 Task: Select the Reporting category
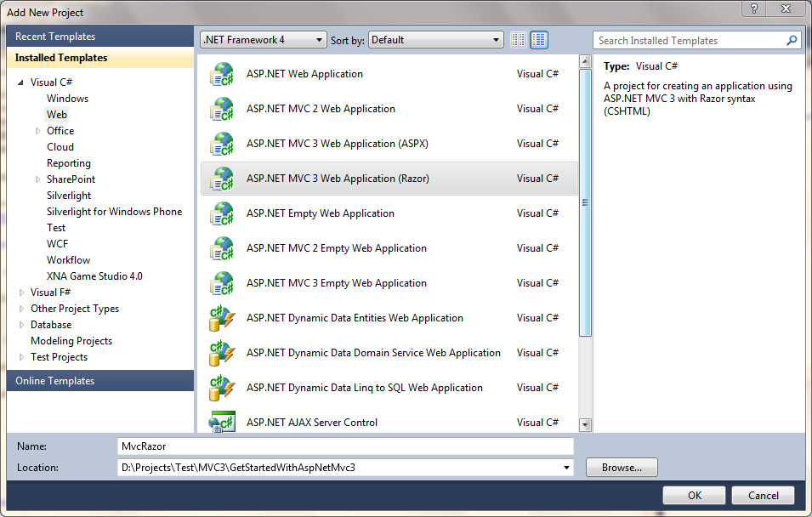click(68, 163)
